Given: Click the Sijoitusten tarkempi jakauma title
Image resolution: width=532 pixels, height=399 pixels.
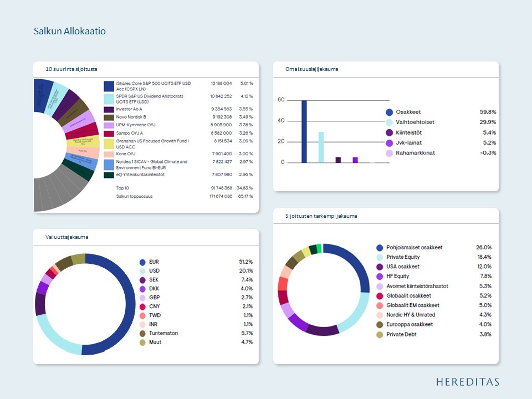Looking at the screenshot, I should point(321,216).
